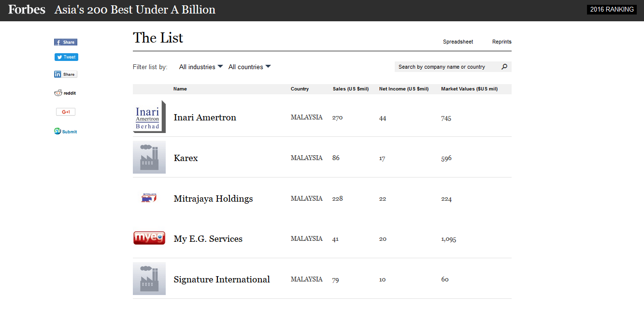Click The List heading

pyautogui.click(x=158, y=38)
